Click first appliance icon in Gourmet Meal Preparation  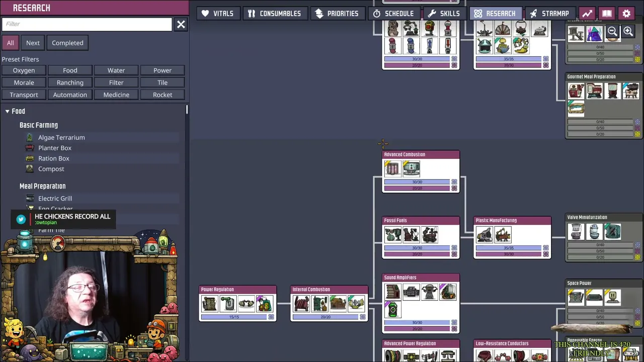[576, 91]
